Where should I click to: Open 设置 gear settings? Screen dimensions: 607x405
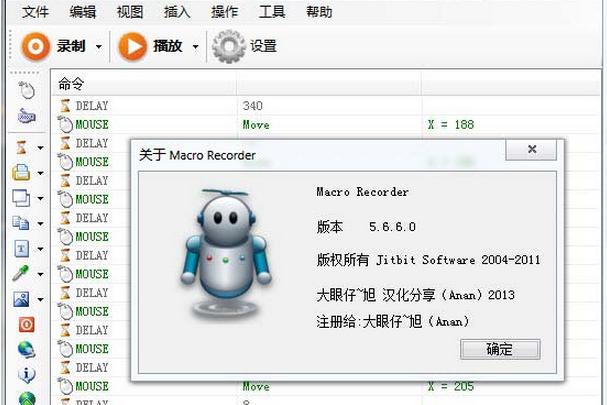[244, 46]
